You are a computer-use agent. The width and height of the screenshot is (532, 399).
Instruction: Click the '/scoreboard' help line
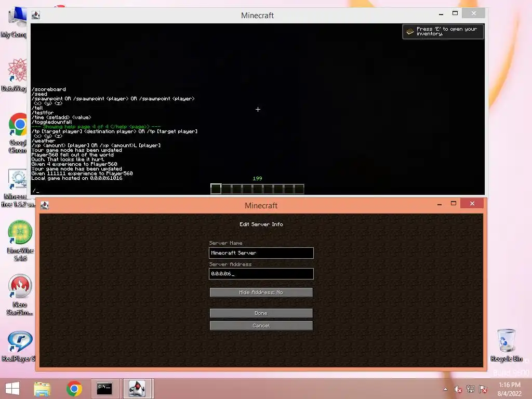tap(48, 89)
